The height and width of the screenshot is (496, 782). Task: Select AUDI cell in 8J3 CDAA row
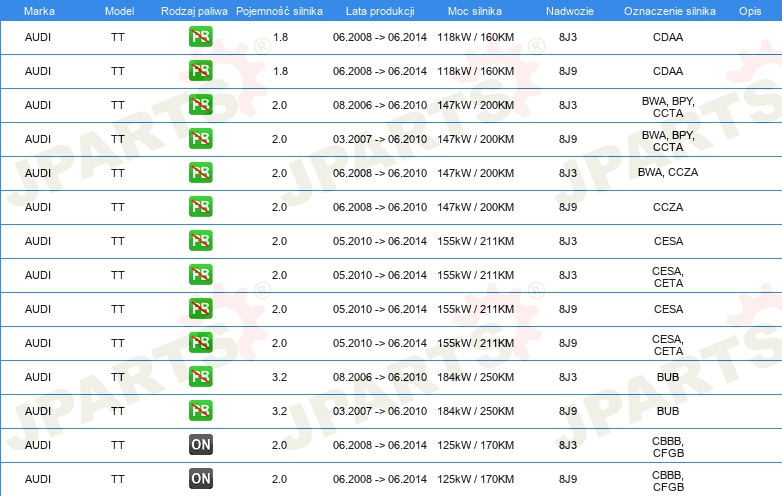(x=38, y=37)
